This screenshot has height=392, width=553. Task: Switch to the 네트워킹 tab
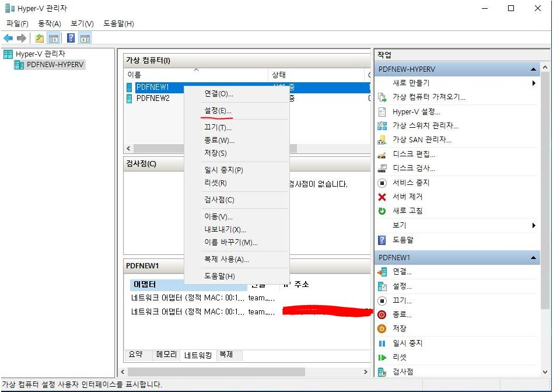198,355
